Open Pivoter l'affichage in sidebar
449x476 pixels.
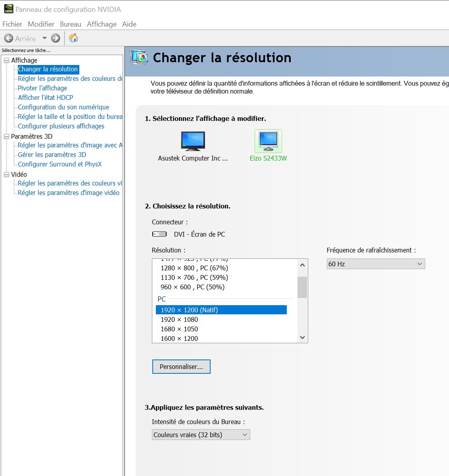(x=42, y=88)
